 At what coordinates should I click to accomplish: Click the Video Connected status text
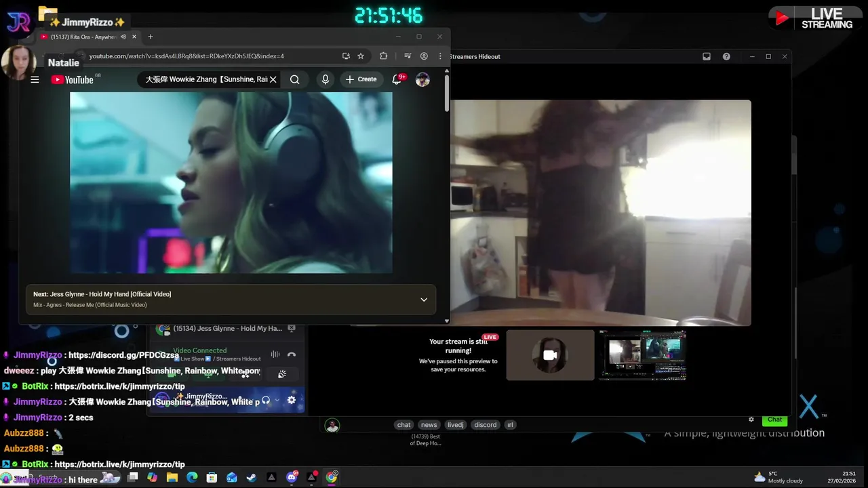(x=199, y=350)
